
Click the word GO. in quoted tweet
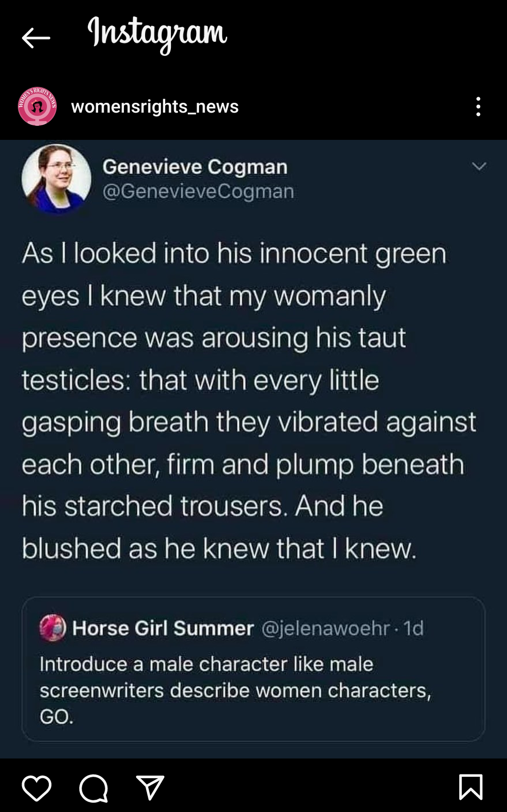pyautogui.click(x=57, y=717)
